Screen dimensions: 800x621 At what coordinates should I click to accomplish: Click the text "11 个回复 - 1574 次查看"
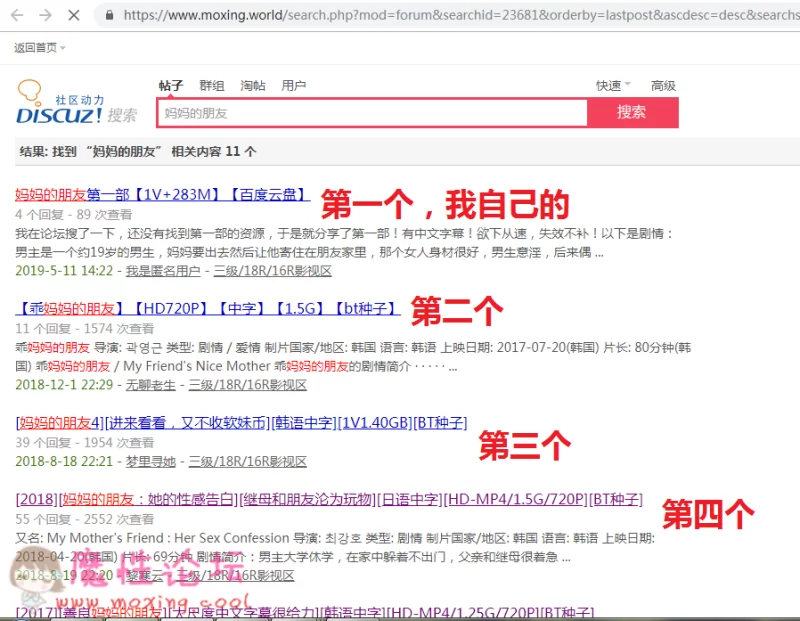(x=85, y=329)
